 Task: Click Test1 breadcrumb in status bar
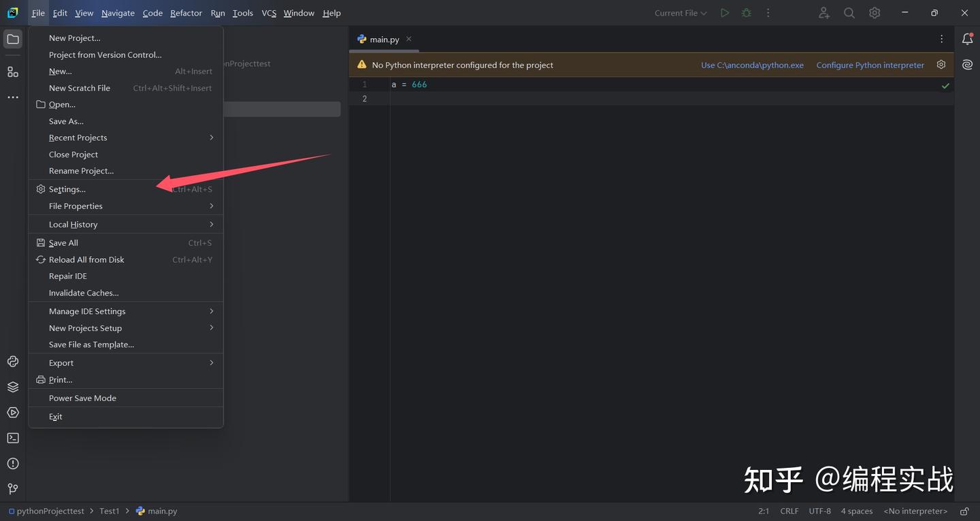[109, 511]
